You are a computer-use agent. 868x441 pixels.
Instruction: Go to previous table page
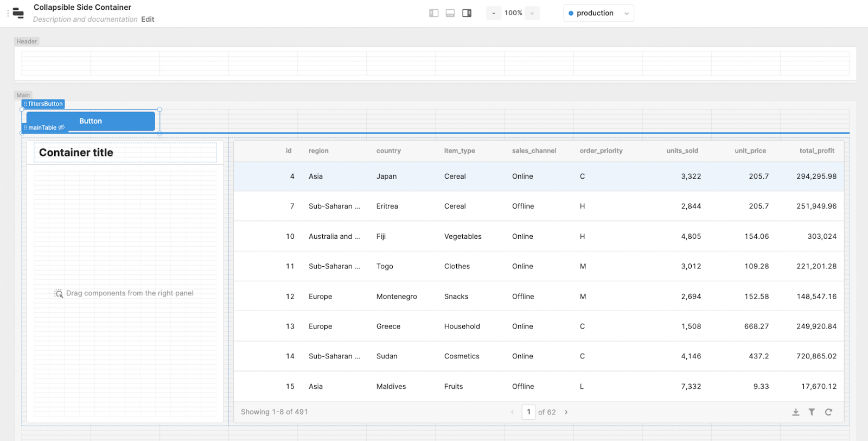512,412
